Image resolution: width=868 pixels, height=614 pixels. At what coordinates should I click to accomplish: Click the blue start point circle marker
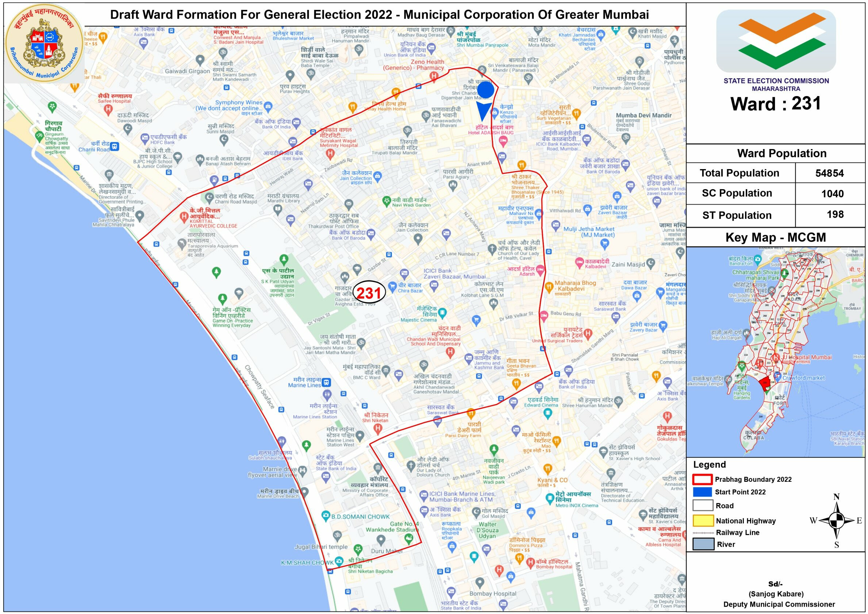(486, 91)
